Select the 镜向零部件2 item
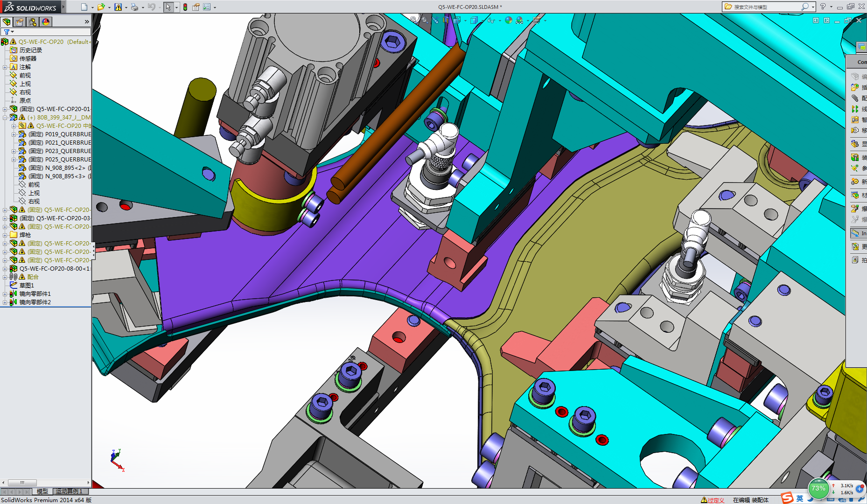This screenshot has width=867, height=504. coord(35,302)
